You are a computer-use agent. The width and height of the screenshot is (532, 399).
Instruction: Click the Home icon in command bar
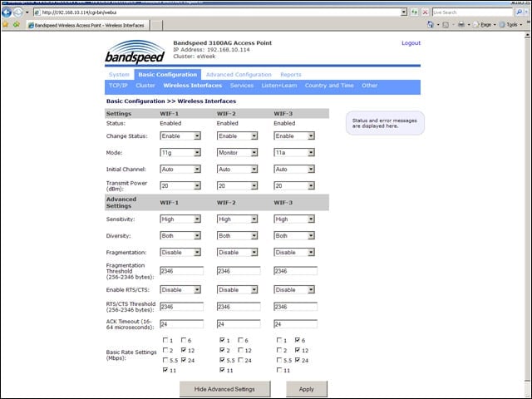[431, 25]
